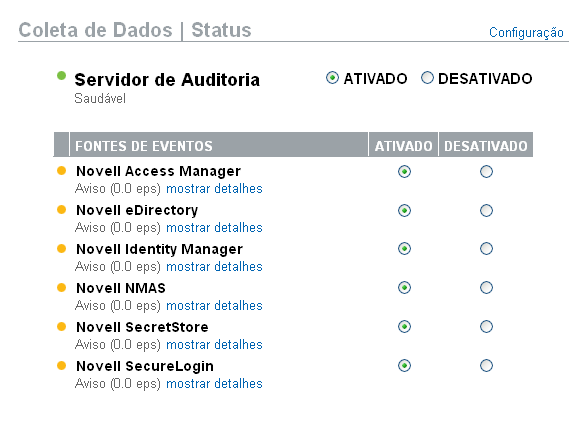Disable the Novell SecureLogin event source
This screenshot has height=435, width=587.
(486, 366)
